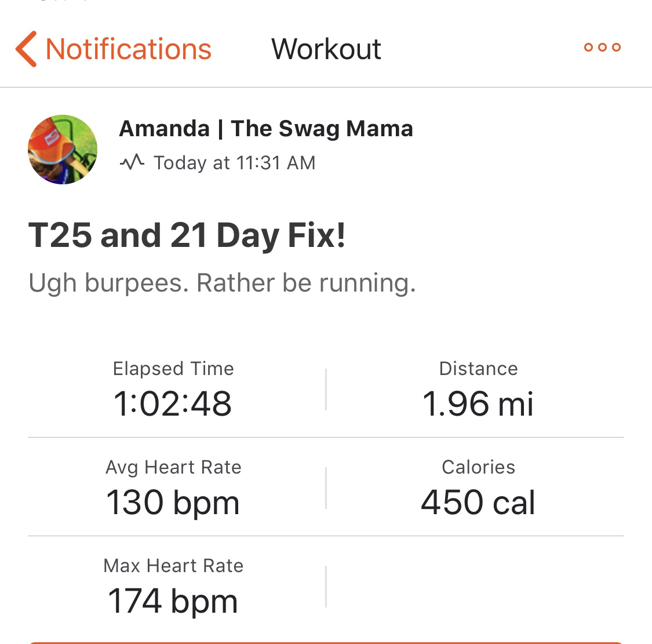The width and height of the screenshot is (652, 644).
Task: Tap the Workout header title
Action: 326,49
